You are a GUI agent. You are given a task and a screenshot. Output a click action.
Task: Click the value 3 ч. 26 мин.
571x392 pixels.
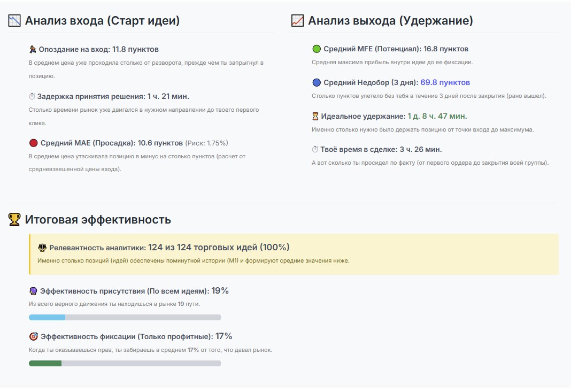(421, 149)
